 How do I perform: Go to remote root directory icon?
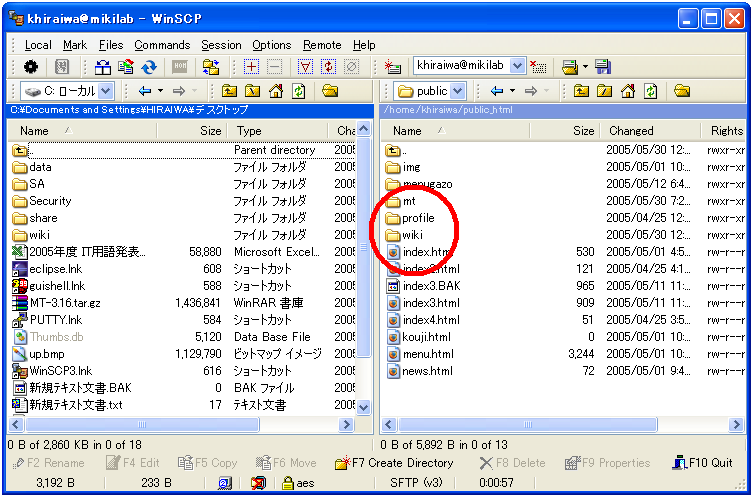(x=604, y=91)
